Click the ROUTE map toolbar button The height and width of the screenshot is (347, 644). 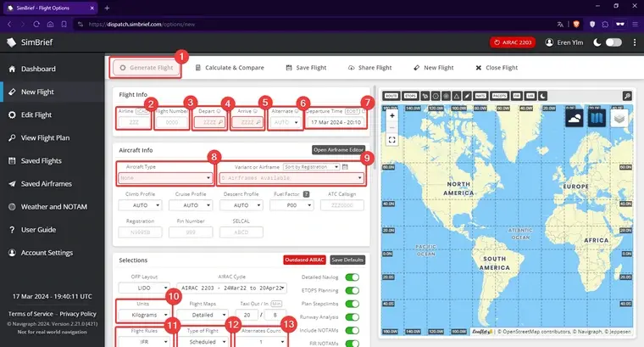[391, 96]
